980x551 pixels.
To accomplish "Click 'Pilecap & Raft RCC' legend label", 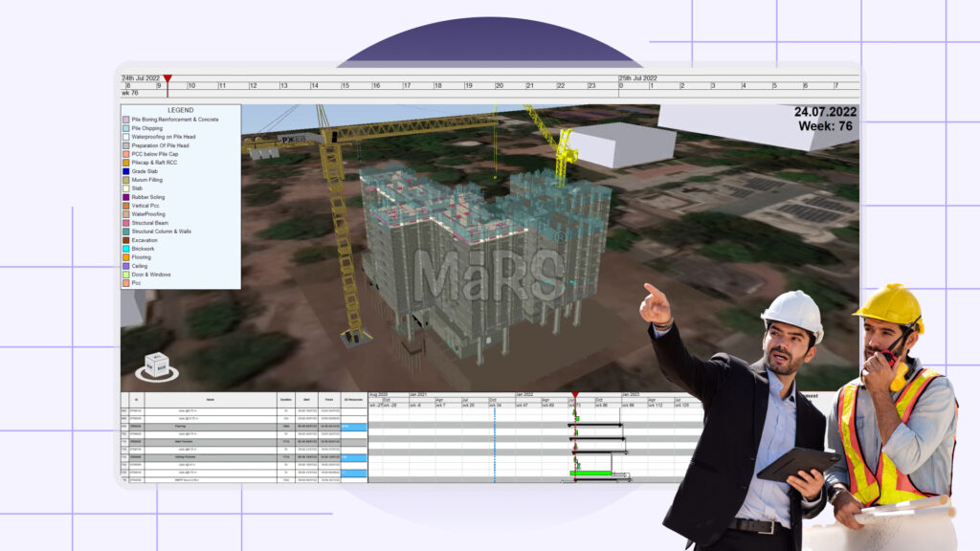I will 154,163.
